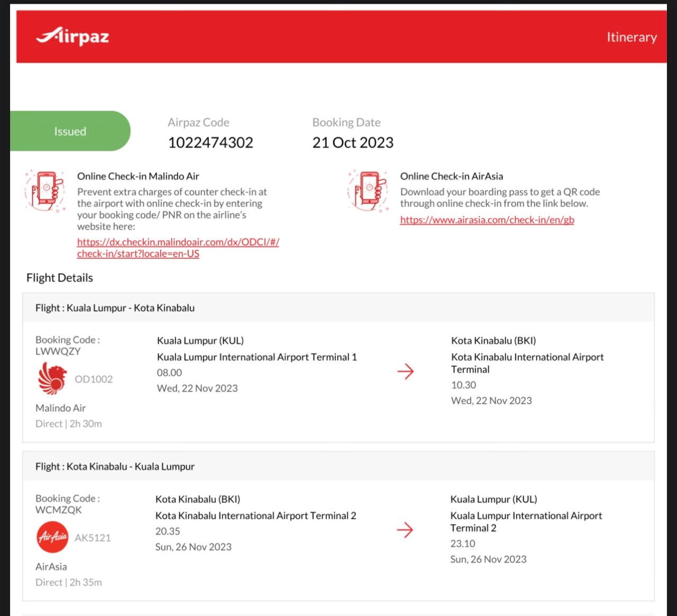Select the Airpaz Code 1022474302
This screenshot has width=677, height=616.
(211, 142)
